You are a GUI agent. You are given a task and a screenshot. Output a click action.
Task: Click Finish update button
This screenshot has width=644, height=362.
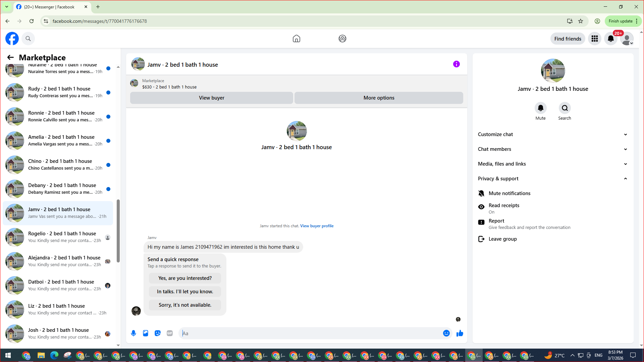pos(623,21)
